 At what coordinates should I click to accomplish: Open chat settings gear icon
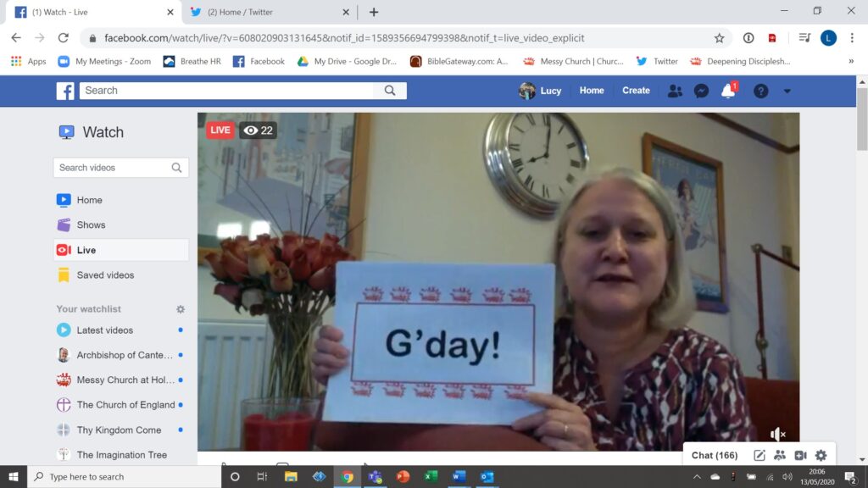(x=821, y=456)
